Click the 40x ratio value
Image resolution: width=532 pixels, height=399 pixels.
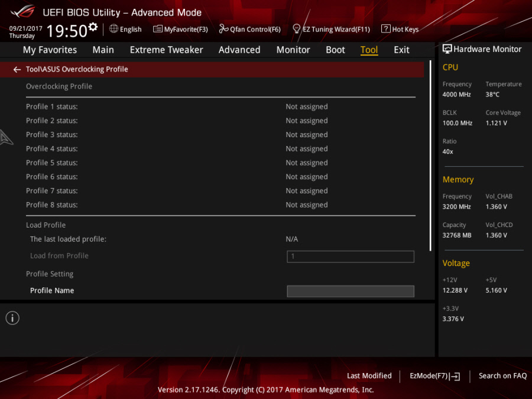(447, 152)
